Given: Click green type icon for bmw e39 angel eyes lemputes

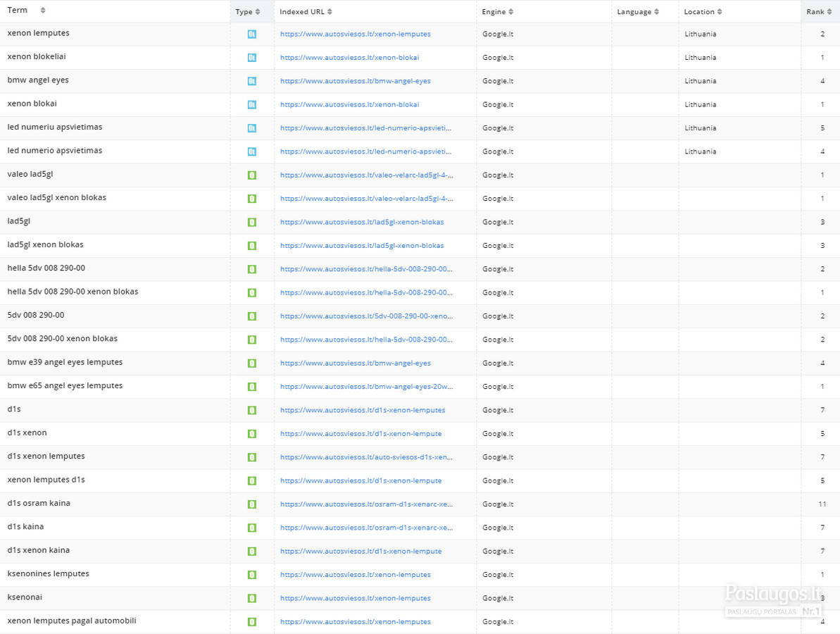Looking at the screenshot, I should tap(252, 363).
